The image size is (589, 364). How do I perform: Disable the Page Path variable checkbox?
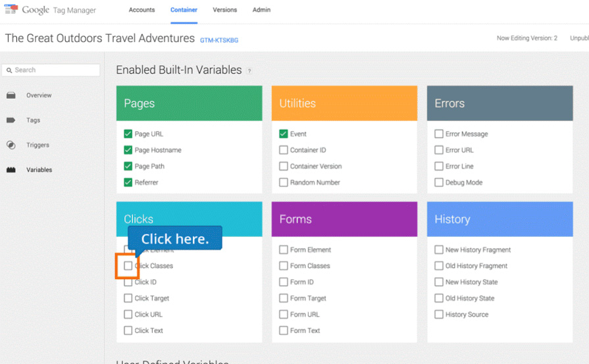point(128,166)
